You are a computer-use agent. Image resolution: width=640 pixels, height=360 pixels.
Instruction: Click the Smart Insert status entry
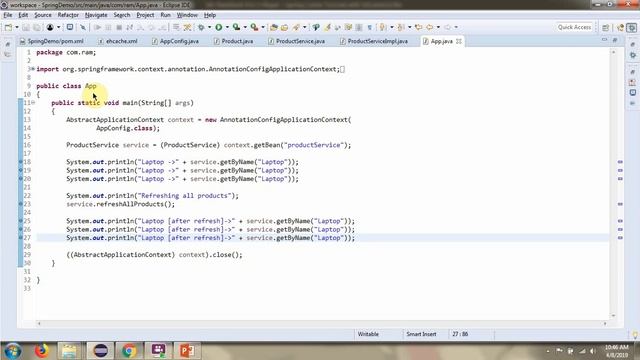click(x=421, y=334)
